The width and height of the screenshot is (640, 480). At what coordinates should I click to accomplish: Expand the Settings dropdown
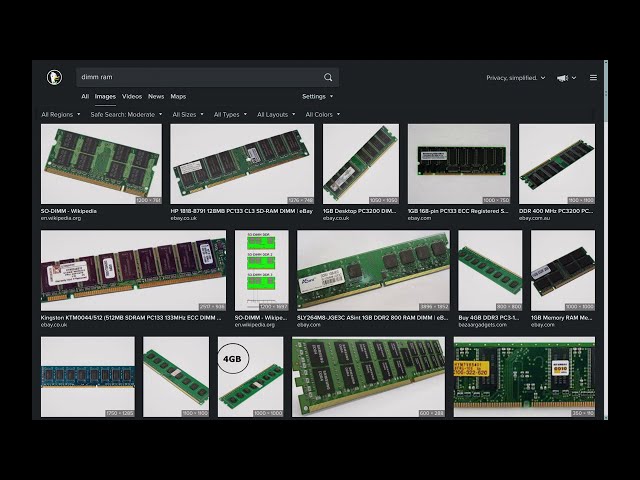tap(318, 96)
